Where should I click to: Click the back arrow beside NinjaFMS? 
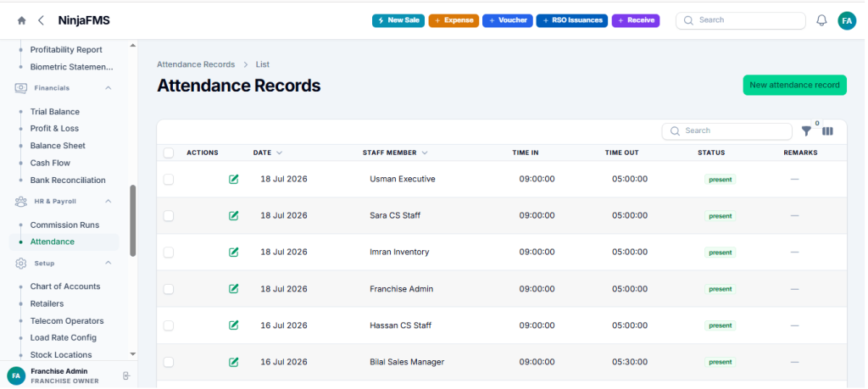[x=41, y=21]
